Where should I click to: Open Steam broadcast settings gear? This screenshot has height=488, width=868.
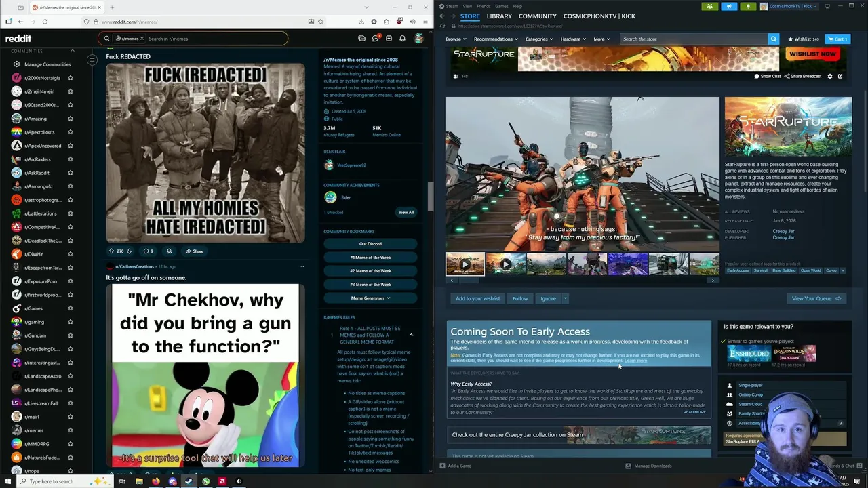(x=829, y=77)
